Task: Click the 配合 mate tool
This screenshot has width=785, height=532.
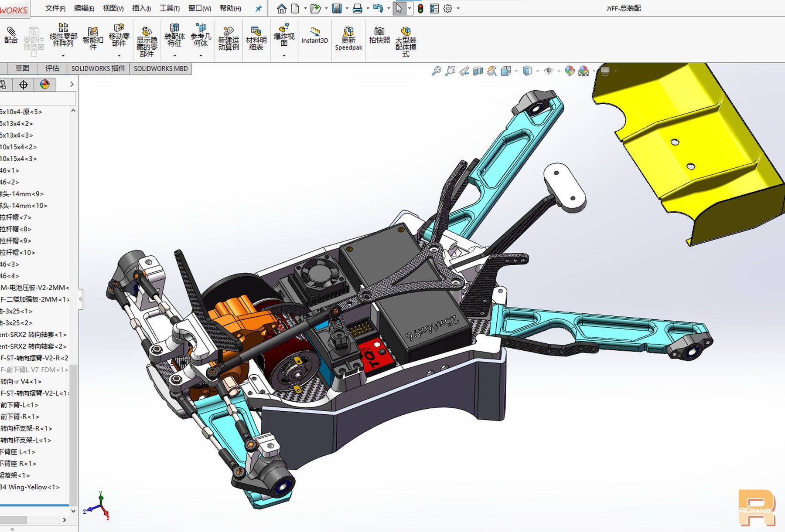Action: point(11,35)
